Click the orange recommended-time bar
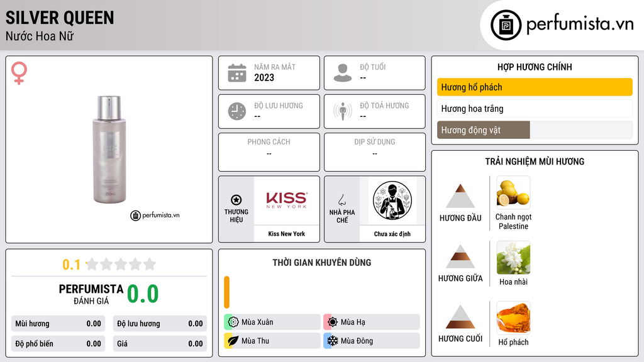Image resolution: width=644 pixels, height=362 pixels. point(226,292)
